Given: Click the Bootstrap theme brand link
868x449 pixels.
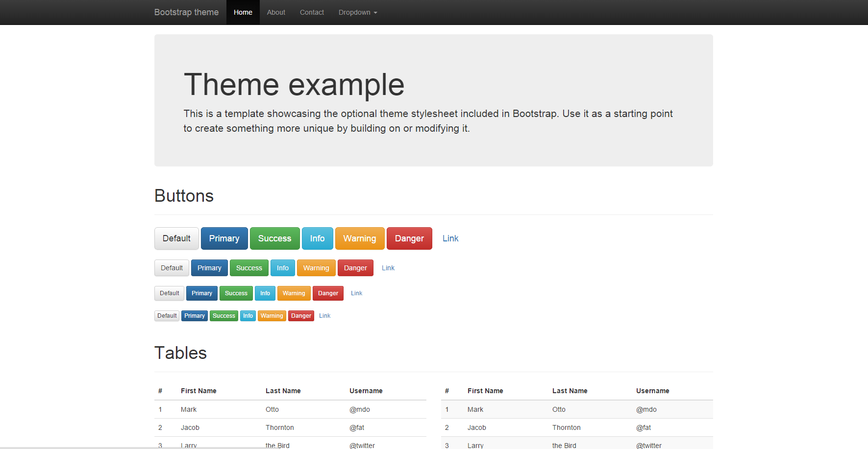Looking at the screenshot, I should coord(186,12).
